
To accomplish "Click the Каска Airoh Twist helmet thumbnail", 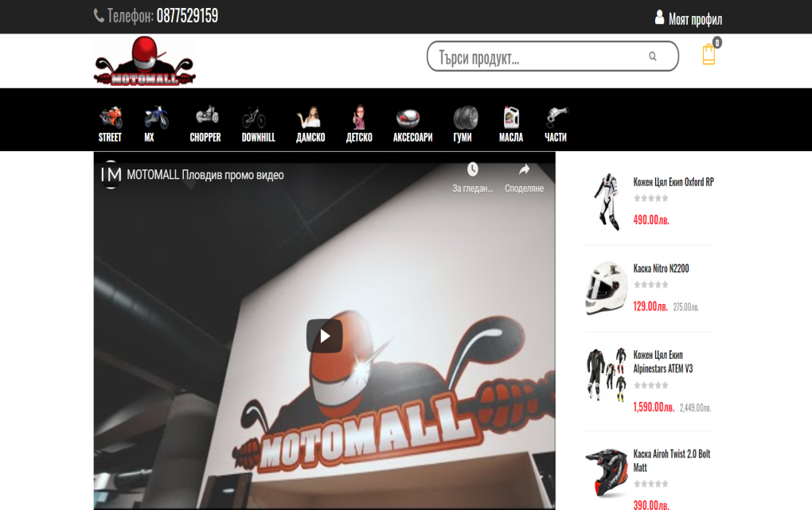I will tap(606, 473).
